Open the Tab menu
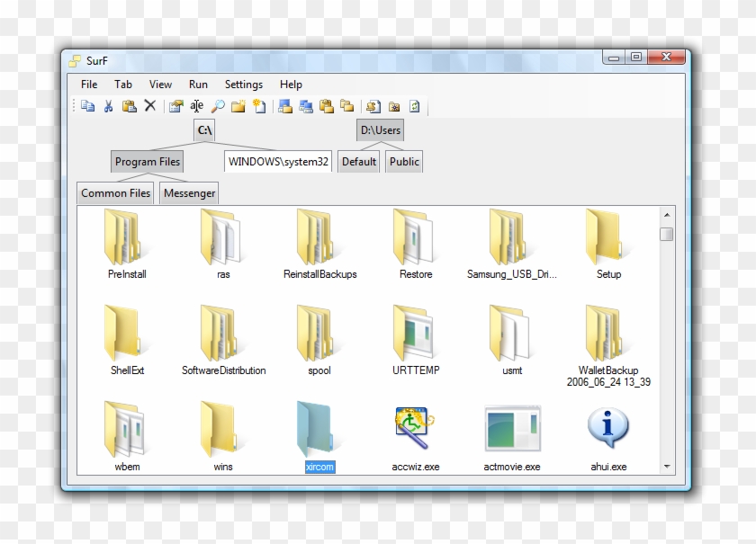The width and height of the screenshot is (756, 544). (123, 85)
